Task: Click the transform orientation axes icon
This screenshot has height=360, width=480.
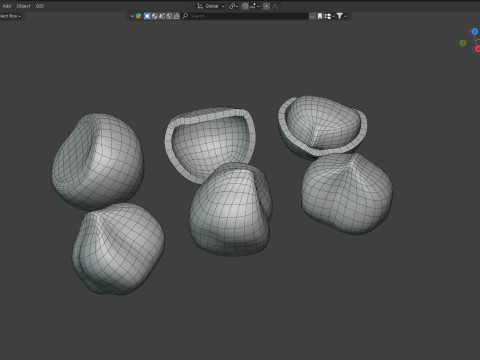Action: [x=200, y=6]
